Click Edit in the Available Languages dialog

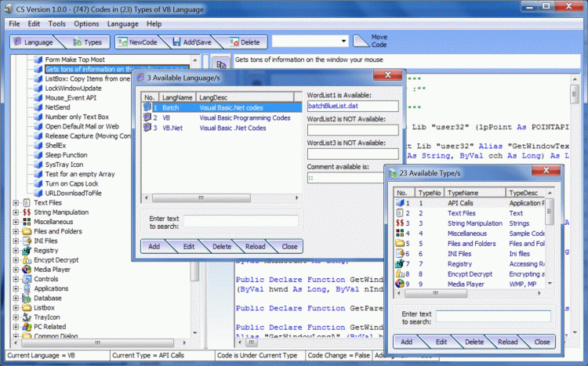(189, 246)
